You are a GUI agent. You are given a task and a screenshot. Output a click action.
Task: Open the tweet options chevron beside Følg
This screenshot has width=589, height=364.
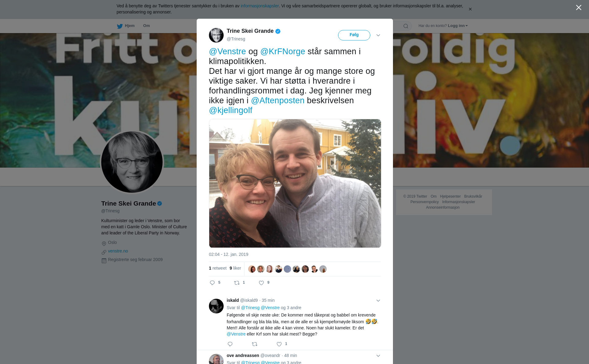point(378,35)
